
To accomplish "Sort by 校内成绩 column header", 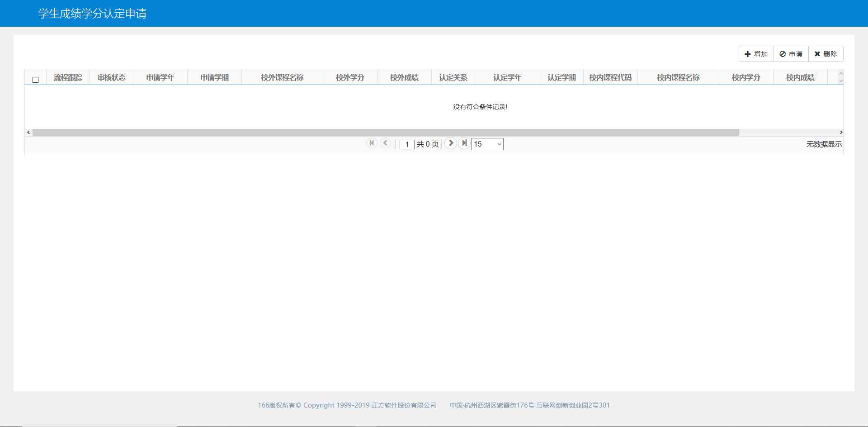I will pos(801,77).
